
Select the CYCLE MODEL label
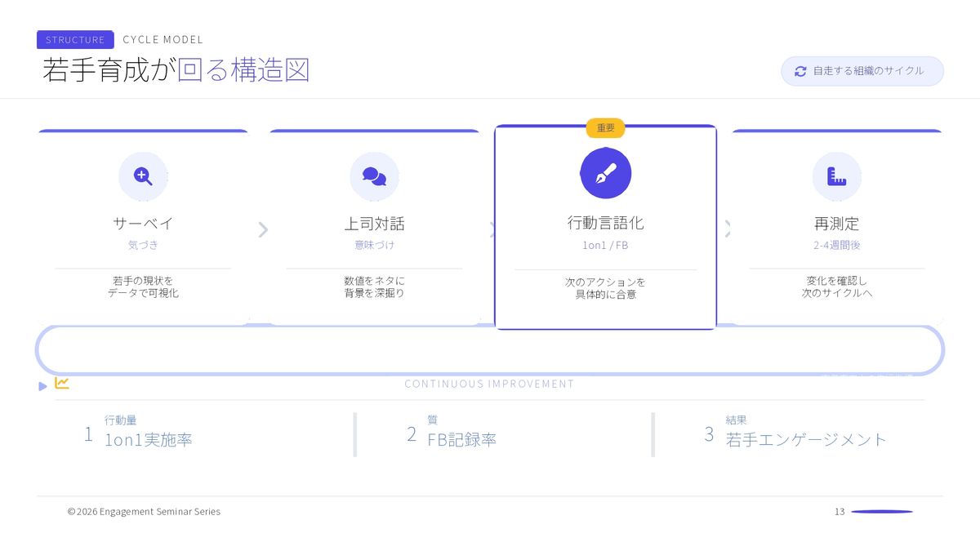[163, 39]
